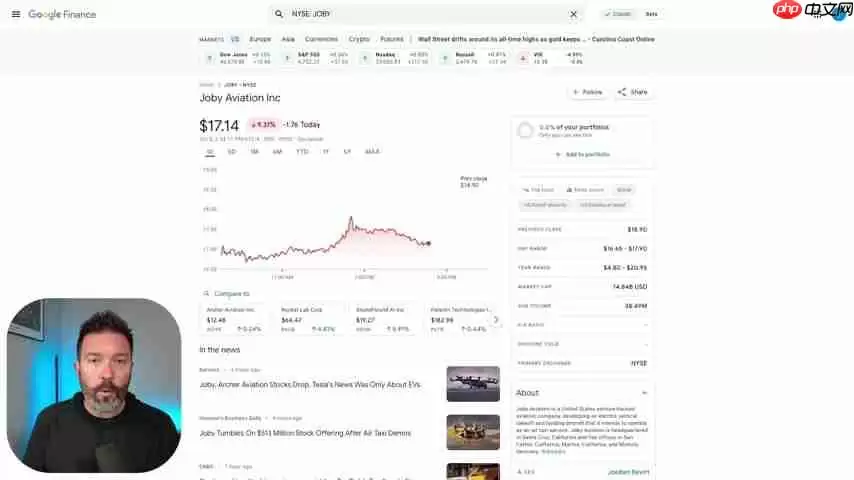This screenshot has width=854, height=480.
Task: Select the YTD chart range
Action: coord(302,152)
